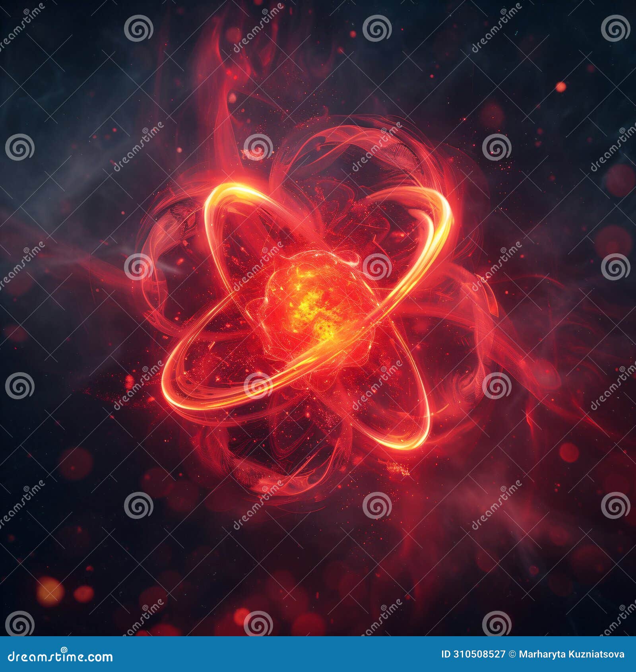Select the image ID 310508527 text
This screenshot has width=636, height=672.
pyautogui.click(x=473, y=654)
